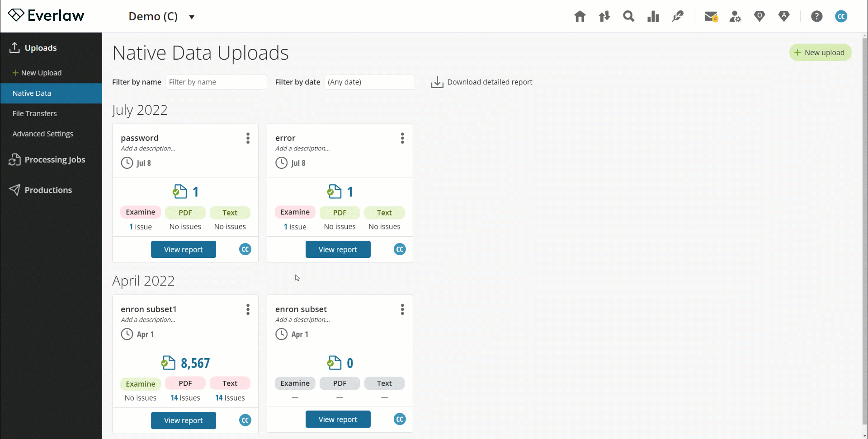Select Native Data in sidebar
868x439 pixels.
pos(51,93)
